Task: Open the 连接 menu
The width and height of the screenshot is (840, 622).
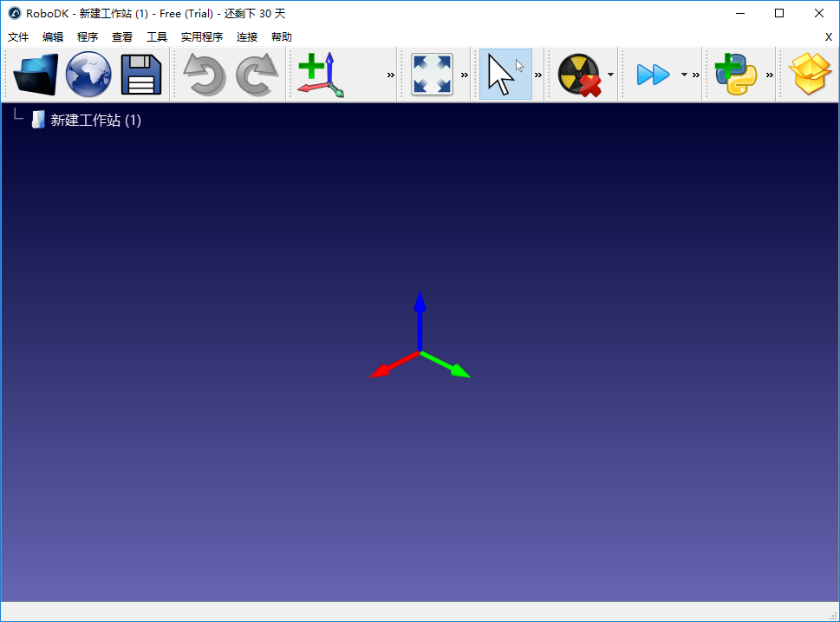Action: point(247,37)
